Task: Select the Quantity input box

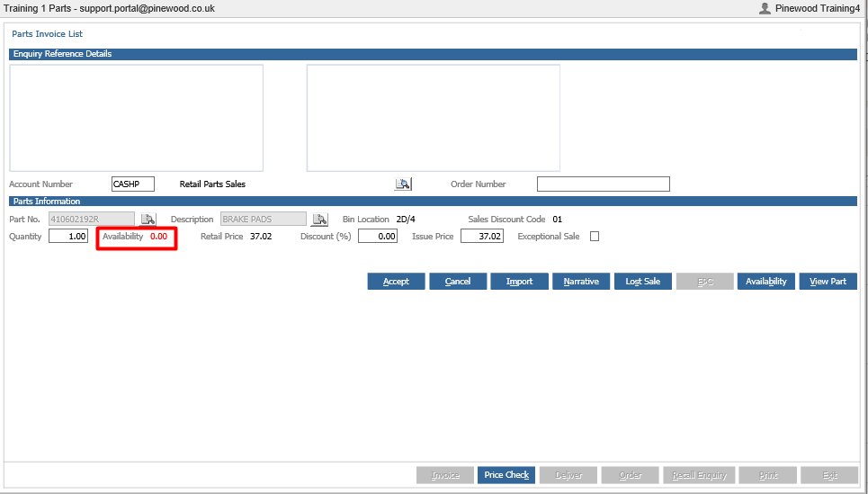Action: click(x=68, y=237)
